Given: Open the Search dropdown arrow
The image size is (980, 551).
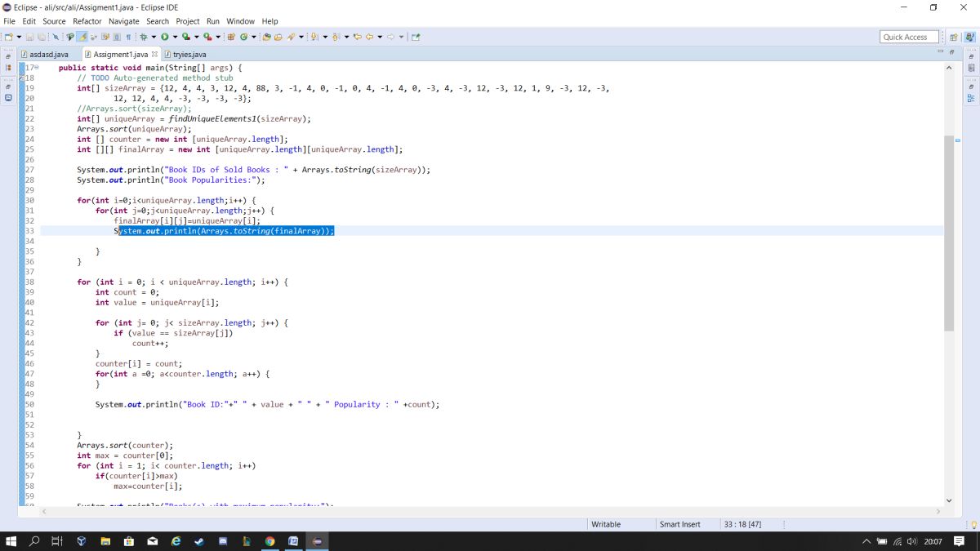Looking at the screenshot, I should point(301,37).
